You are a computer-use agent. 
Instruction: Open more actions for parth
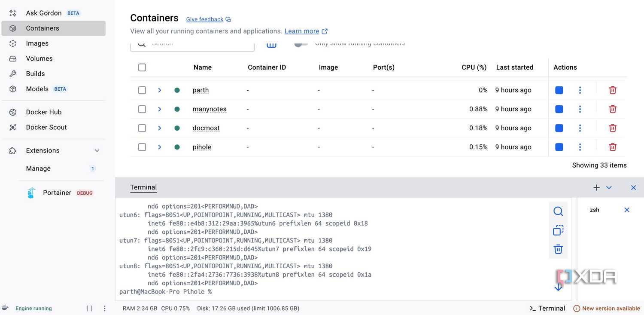[580, 90]
